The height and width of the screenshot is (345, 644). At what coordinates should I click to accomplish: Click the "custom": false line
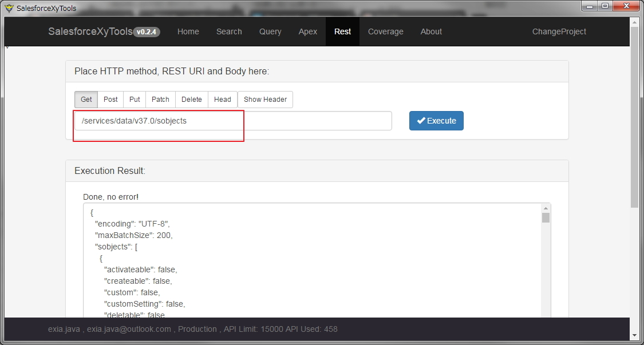(x=132, y=293)
